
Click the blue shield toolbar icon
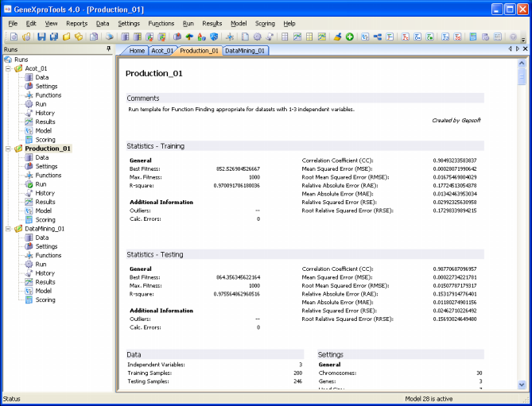[x=214, y=37]
